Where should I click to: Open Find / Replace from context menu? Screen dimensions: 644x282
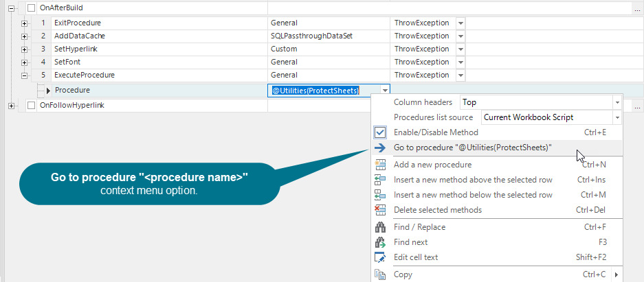497,227
